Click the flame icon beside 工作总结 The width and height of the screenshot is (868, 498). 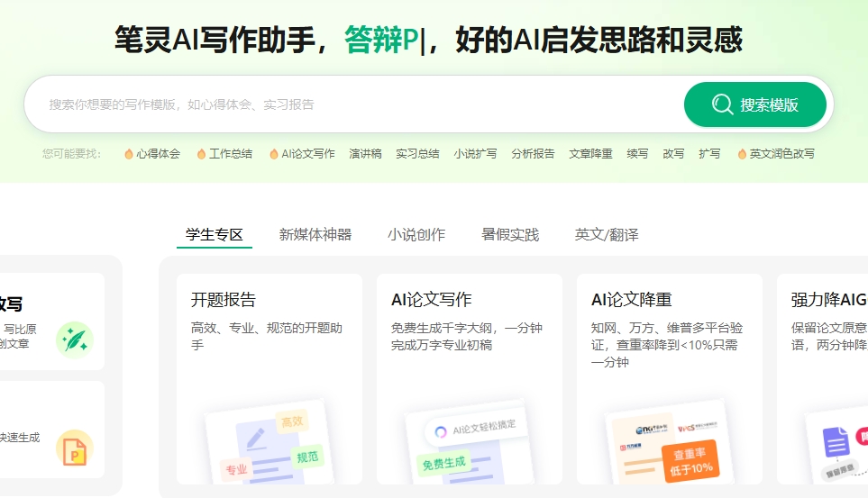point(201,154)
